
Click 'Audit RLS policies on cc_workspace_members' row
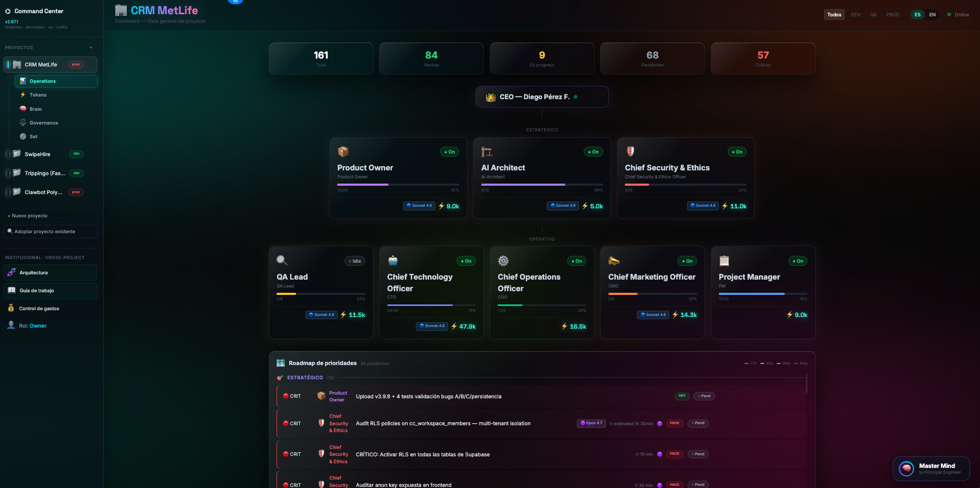click(x=541, y=424)
